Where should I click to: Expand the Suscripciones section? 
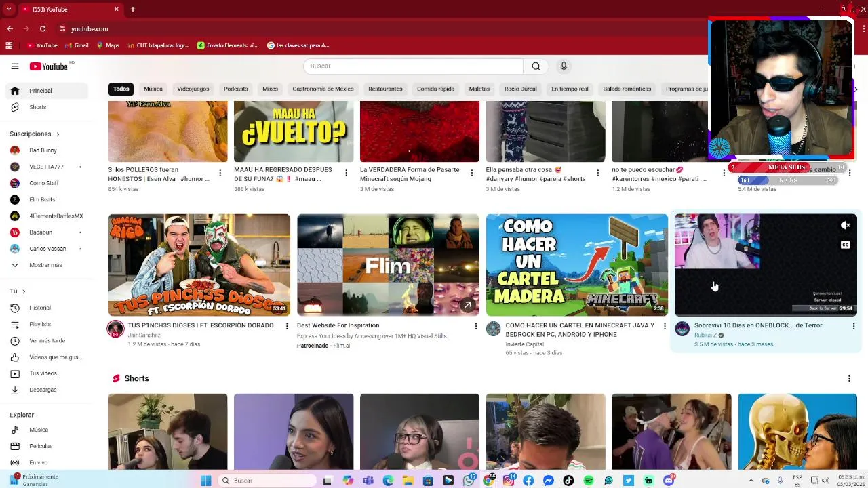tap(35, 134)
